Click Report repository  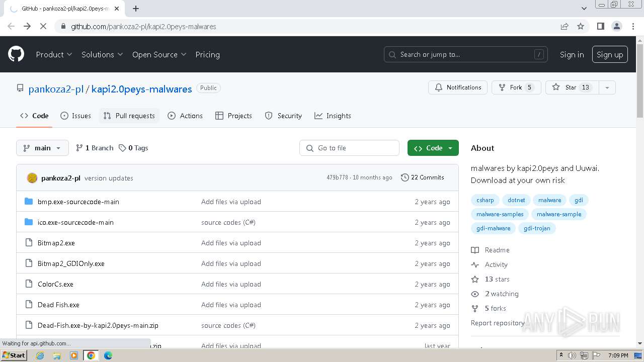(498, 323)
